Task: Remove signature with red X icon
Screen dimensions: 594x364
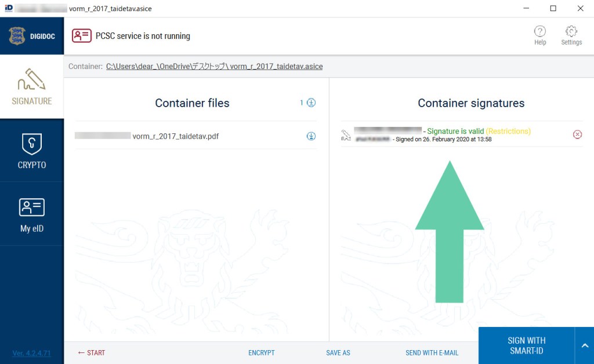Action: pos(577,134)
